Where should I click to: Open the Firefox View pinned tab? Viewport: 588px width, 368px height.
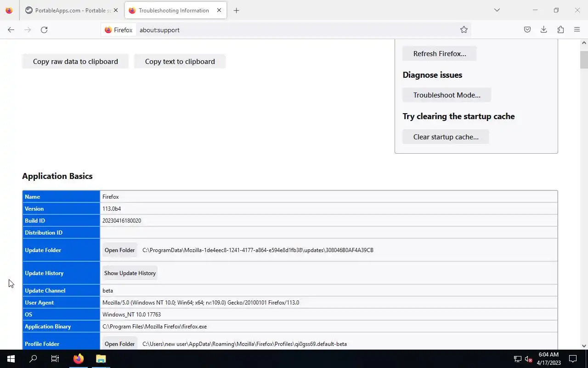click(9, 10)
